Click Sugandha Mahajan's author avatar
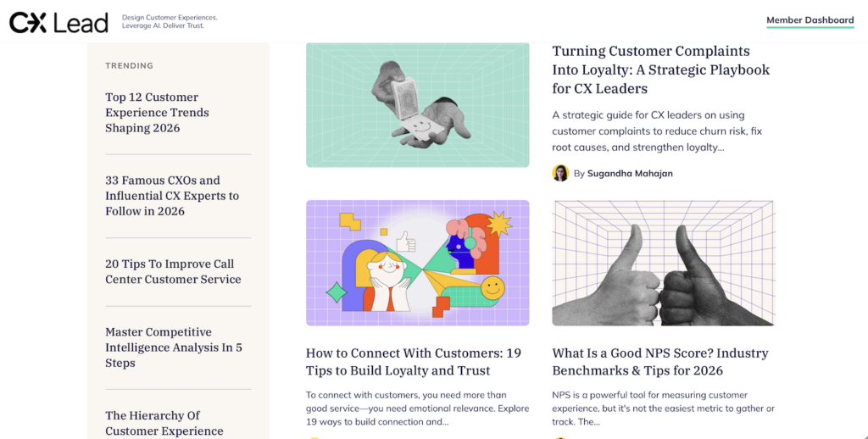This screenshot has width=868, height=439. tap(560, 173)
